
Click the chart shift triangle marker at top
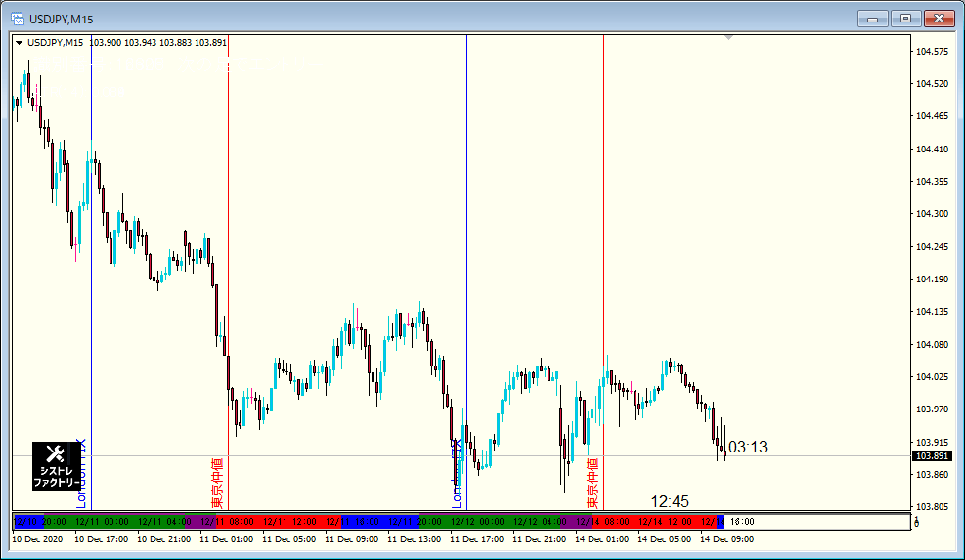click(x=728, y=37)
